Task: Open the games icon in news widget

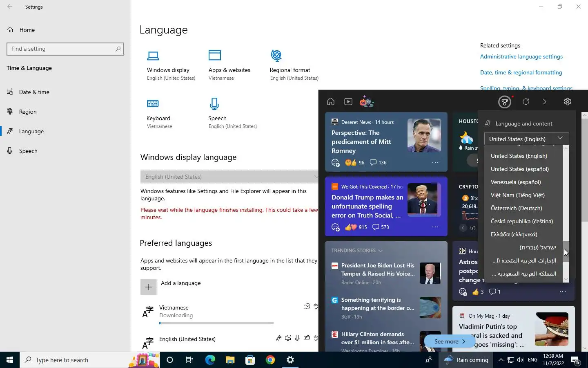Action: [x=367, y=101]
